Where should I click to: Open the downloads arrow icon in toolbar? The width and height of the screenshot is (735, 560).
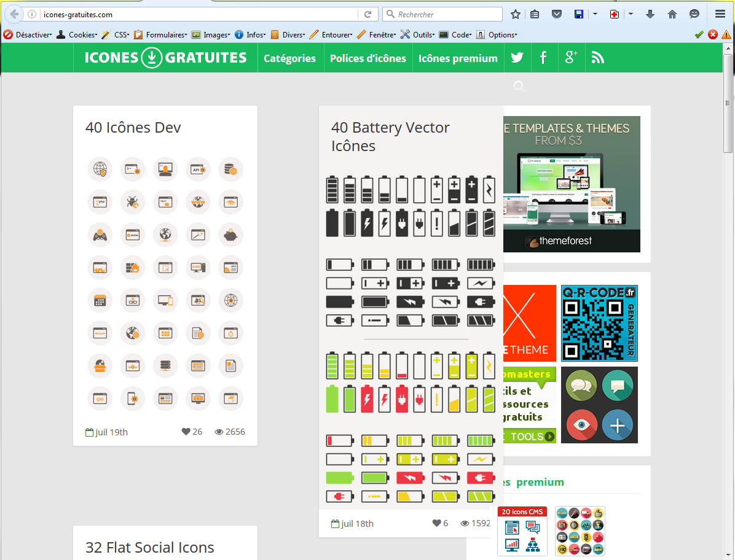pyautogui.click(x=650, y=14)
